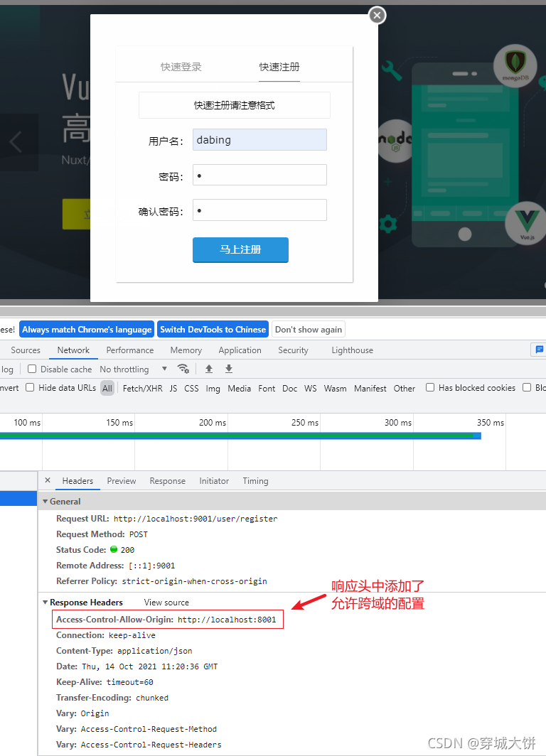546x756 pixels.
Task: Select the Headers detail tab
Action: pos(77,481)
